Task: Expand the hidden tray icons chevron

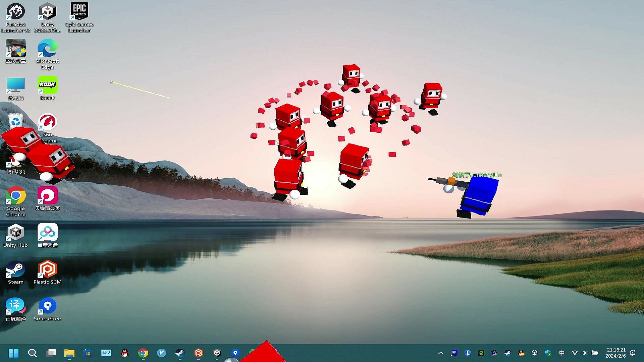Action: 441,353
